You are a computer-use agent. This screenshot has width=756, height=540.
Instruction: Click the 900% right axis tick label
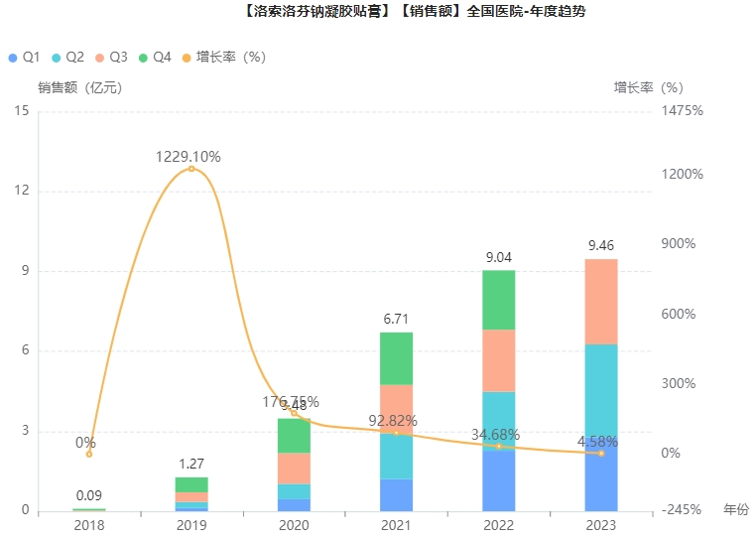point(679,244)
